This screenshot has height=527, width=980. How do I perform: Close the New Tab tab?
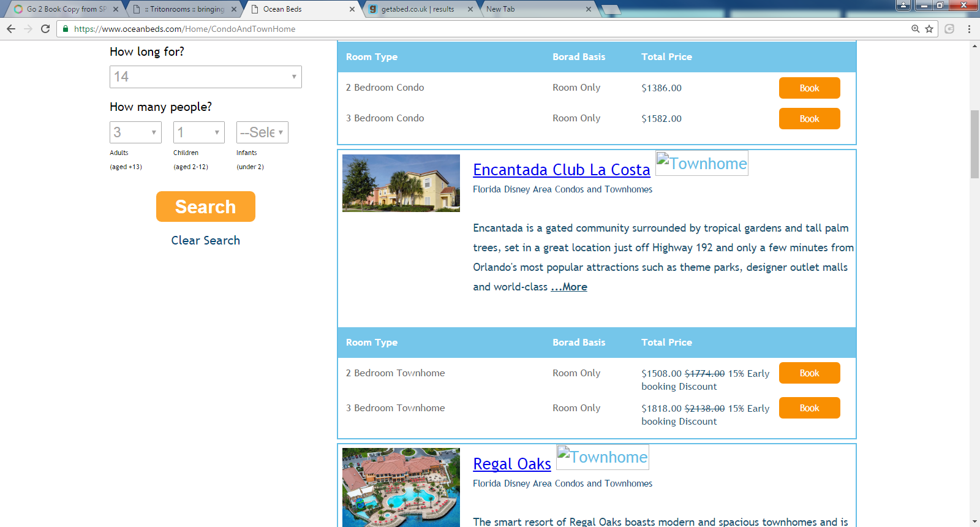589,9
